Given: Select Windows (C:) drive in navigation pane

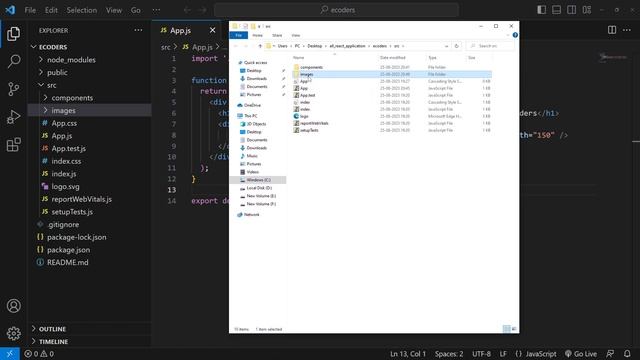Looking at the screenshot, I should [x=258, y=180].
